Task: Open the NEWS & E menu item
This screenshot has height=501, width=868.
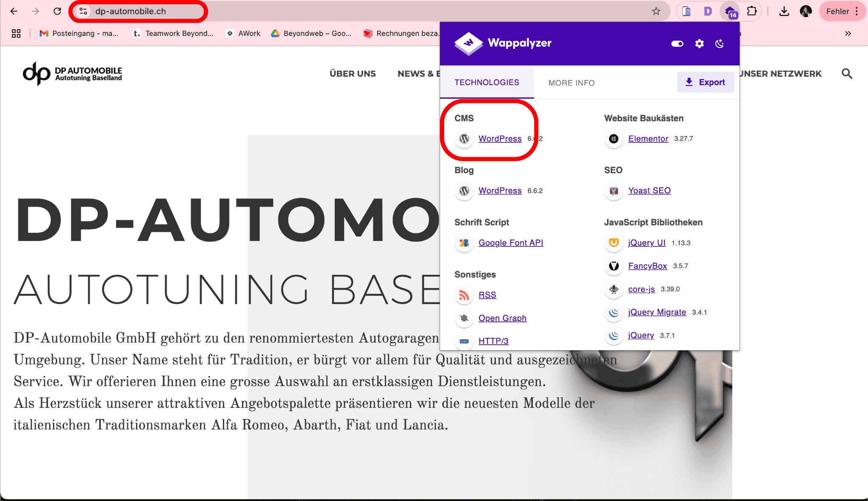Action: [x=419, y=74]
